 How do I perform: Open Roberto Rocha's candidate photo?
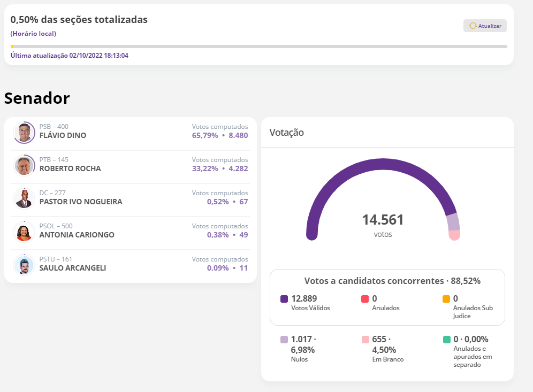(x=24, y=166)
